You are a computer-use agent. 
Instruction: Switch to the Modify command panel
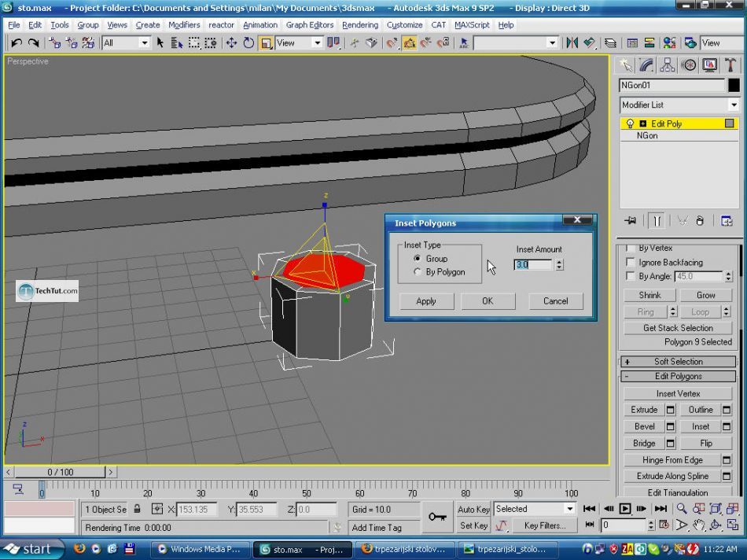coord(646,64)
